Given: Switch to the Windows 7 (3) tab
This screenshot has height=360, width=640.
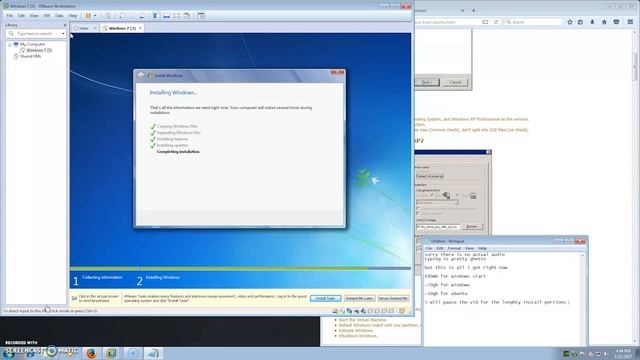Looking at the screenshot, I should point(122,28).
